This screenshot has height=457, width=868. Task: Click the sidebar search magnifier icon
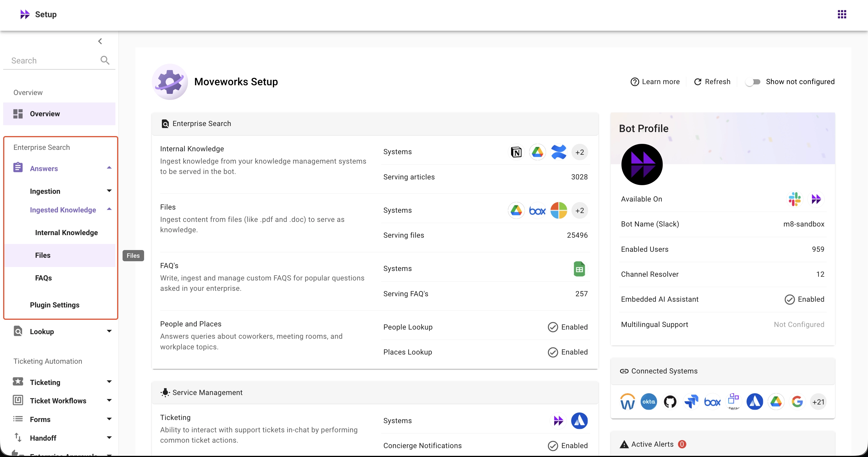(105, 60)
